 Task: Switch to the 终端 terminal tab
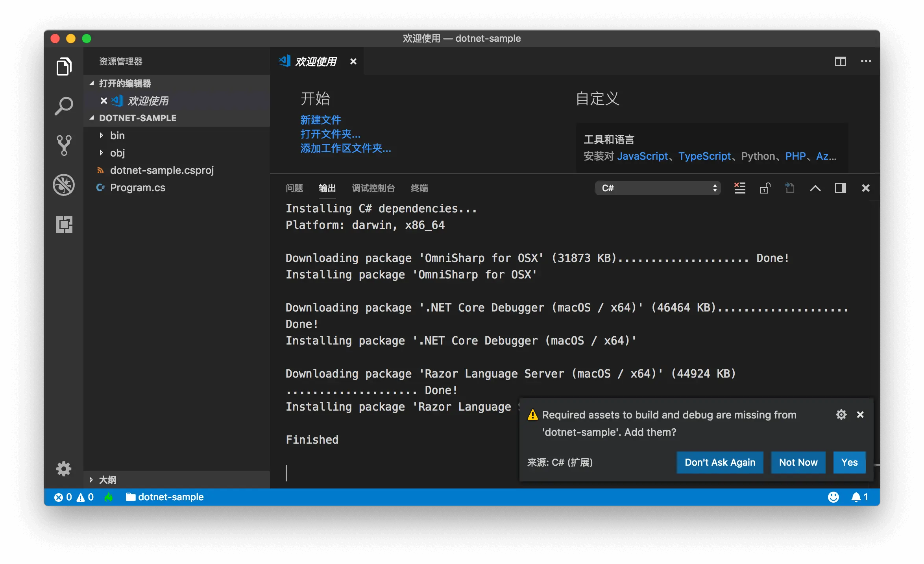(419, 188)
